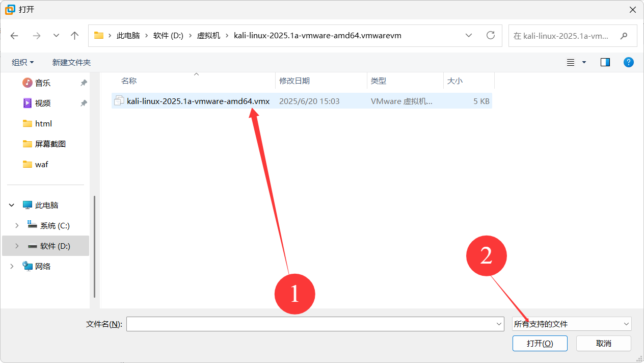Click VMware icon in title bar
644x363 pixels.
tap(10, 9)
